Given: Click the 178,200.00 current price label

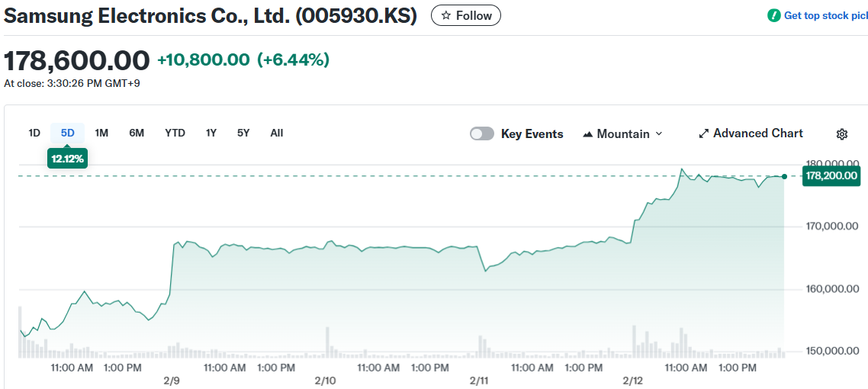Looking at the screenshot, I should pos(831,176).
